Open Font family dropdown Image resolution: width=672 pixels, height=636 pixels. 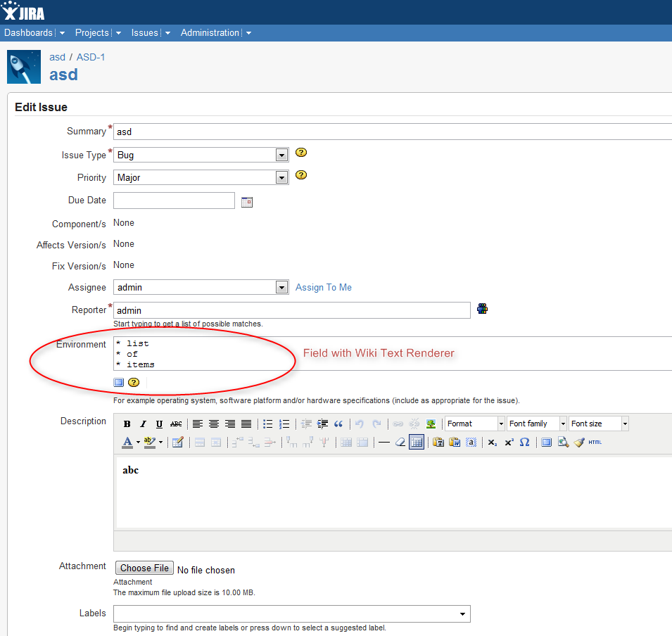click(537, 424)
